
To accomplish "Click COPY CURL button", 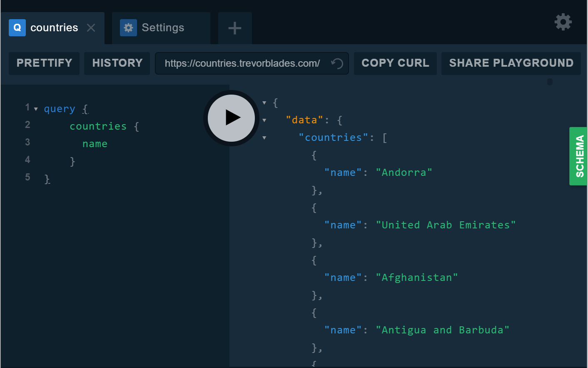I will click(x=395, y=63).
